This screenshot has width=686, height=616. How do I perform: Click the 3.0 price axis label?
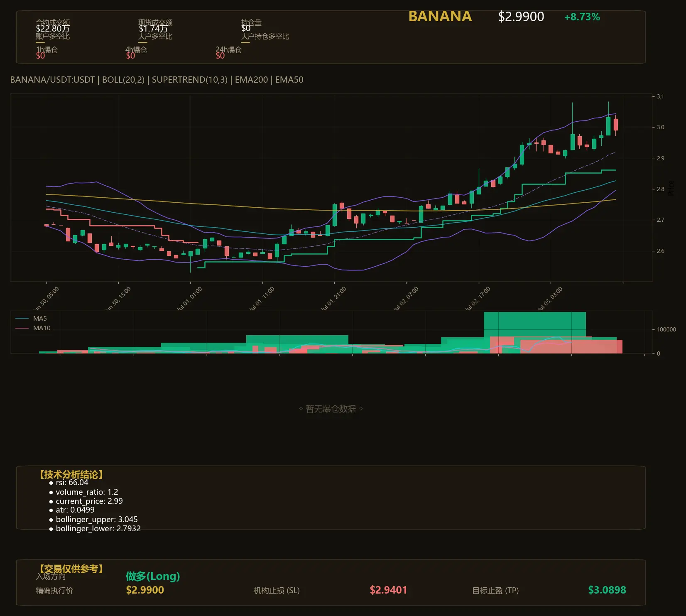660,127
